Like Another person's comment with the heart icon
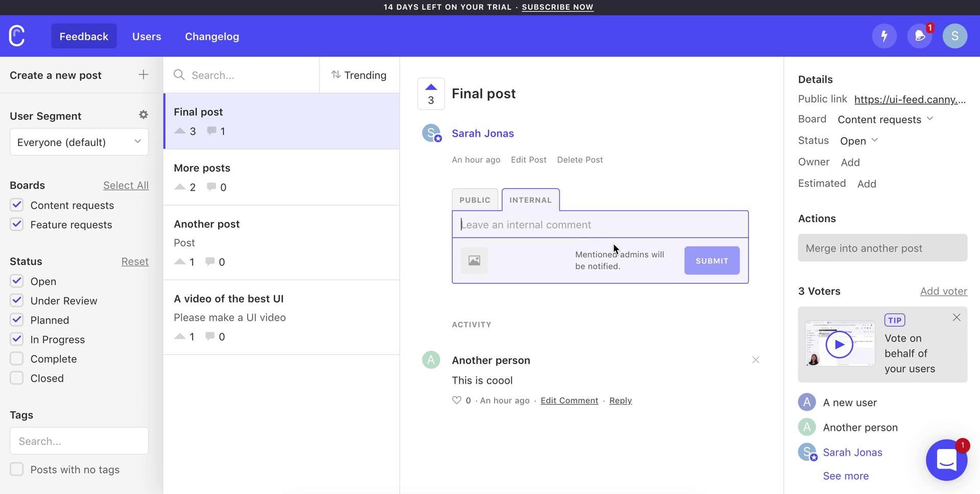 coord(457,400)
